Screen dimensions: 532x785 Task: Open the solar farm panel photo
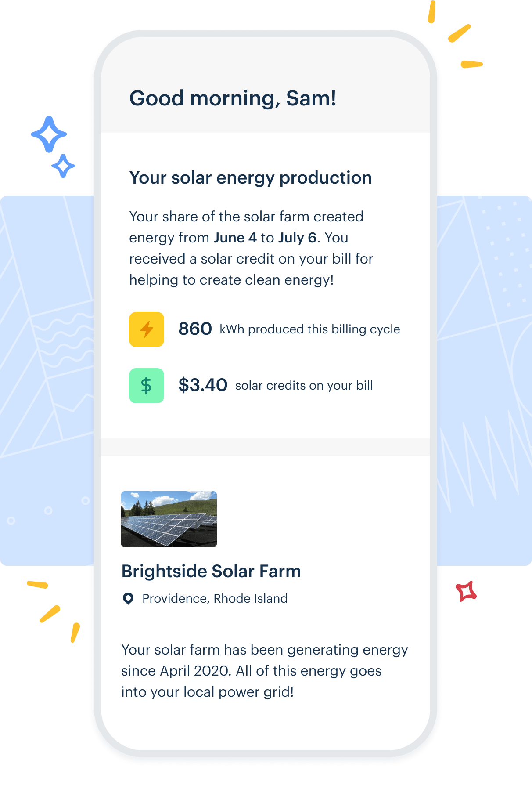pos(169,519)
